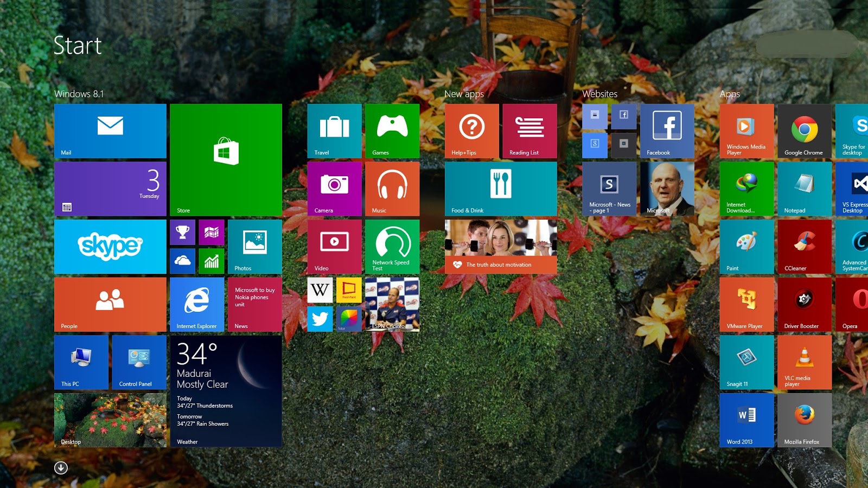Open the Control Panel tile
This screenshot has height=488, width=868.
point(139,362)
